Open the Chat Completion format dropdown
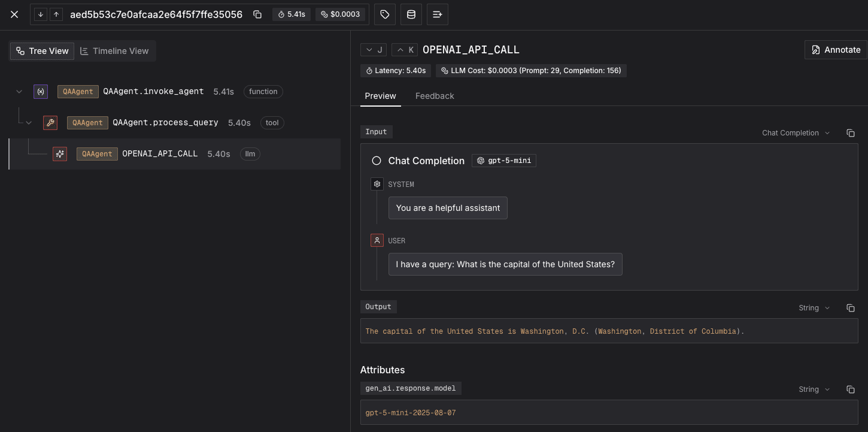 coord(796,133)
